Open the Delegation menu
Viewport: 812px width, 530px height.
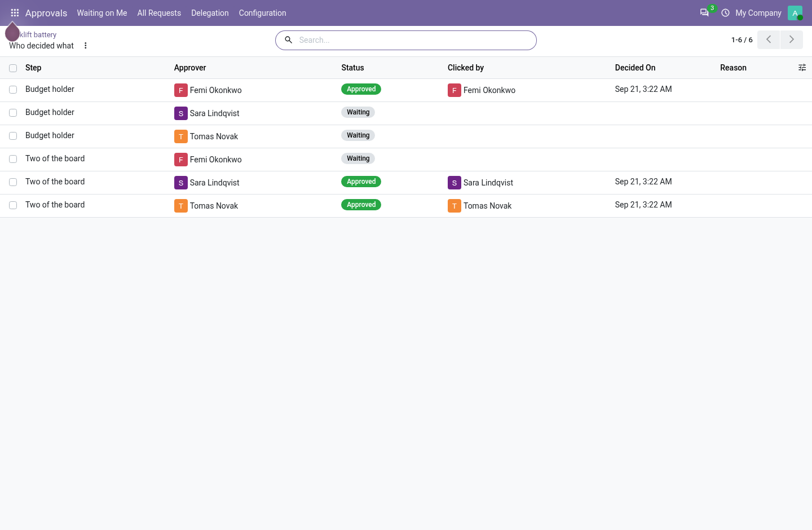(x=210, y=13)
